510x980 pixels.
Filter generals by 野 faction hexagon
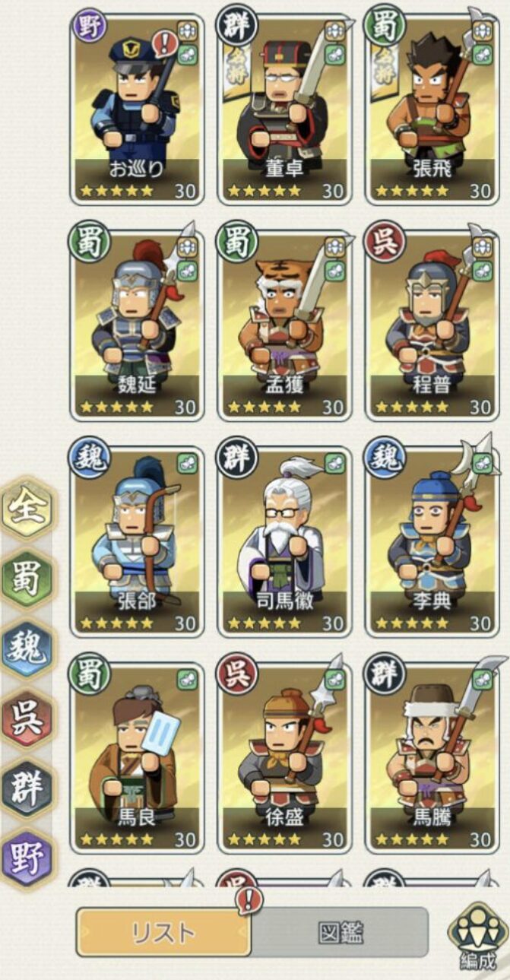(x=27, y=859)
